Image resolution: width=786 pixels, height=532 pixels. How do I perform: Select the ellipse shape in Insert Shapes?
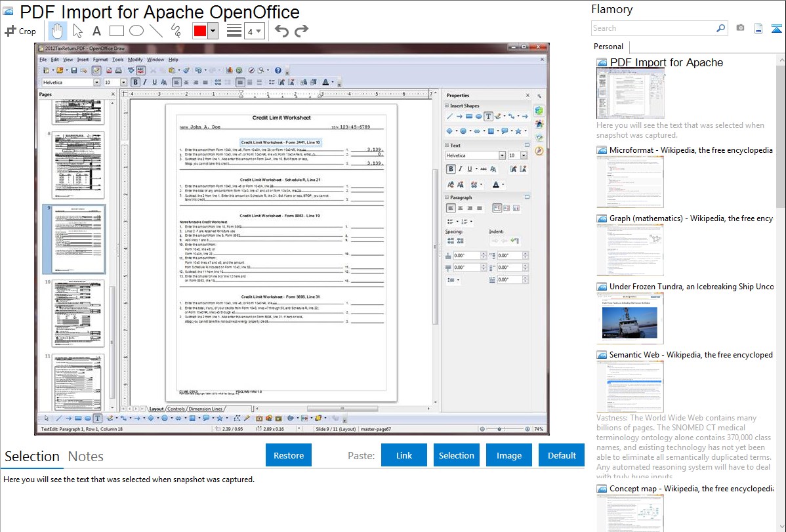click(479, 116)
